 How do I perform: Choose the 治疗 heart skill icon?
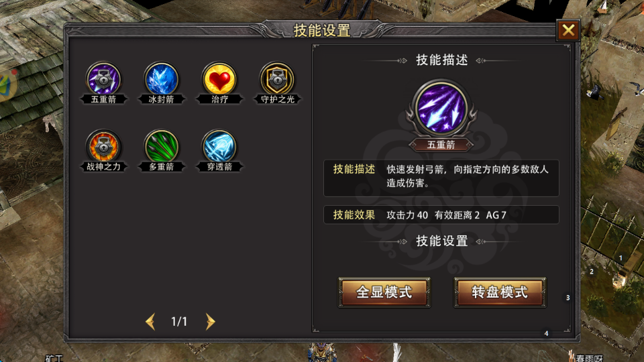pos(219,79)
